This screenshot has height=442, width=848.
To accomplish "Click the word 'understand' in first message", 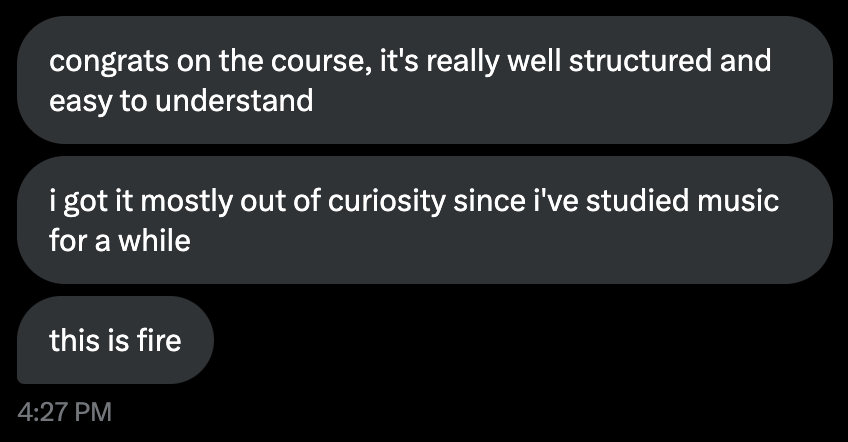I will [x=233, y=101].
